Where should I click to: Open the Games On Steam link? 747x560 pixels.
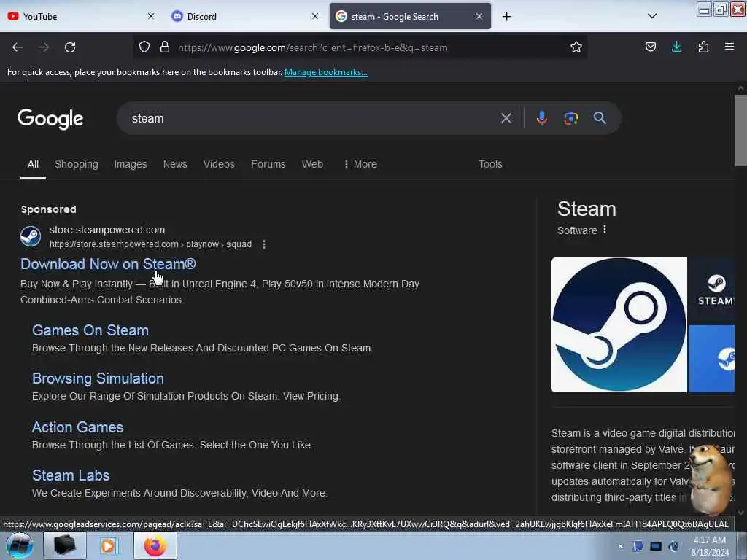pos(90,330)
